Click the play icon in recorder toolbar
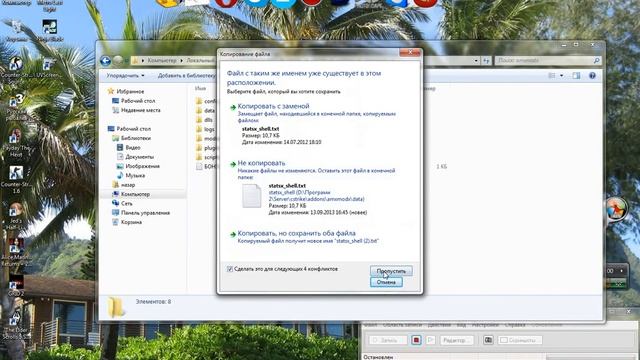Image resolution: width=640 pixels, height=360 pixels. [x=430, y=340]
